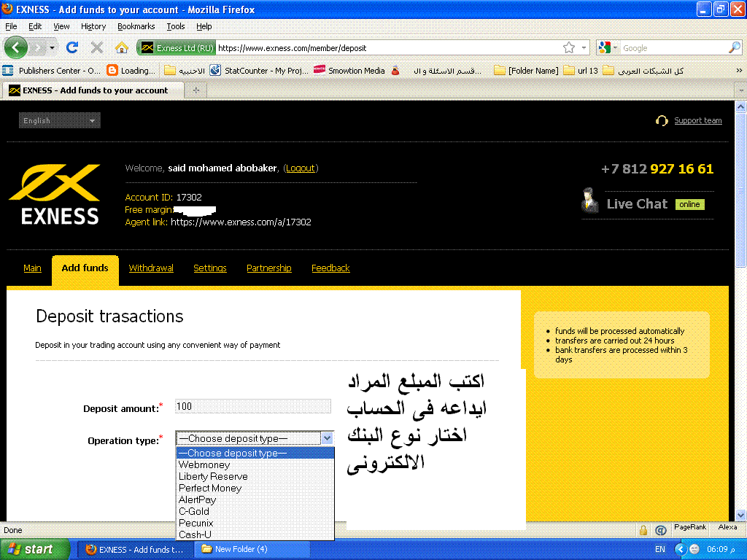Open the Feedback tab
Screen dimensions: 747x560
[330, 268]
